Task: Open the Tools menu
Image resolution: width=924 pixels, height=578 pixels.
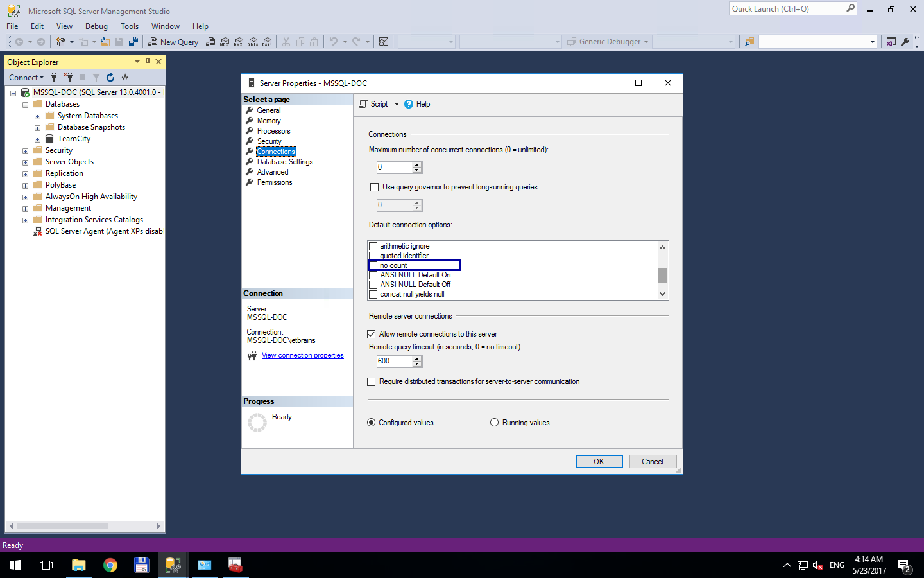Action: [x=130, y=26]
